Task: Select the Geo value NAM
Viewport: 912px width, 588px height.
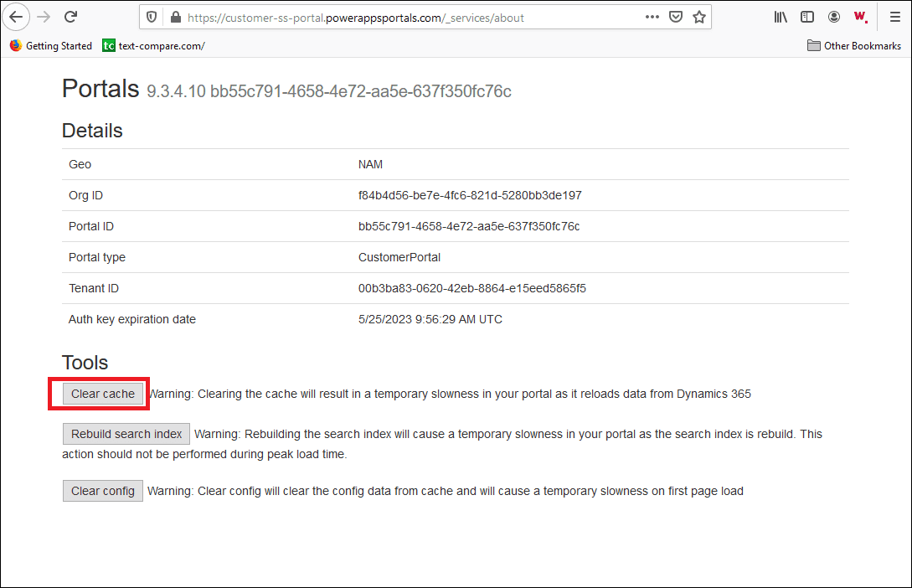Action: (x=370, y=165)
